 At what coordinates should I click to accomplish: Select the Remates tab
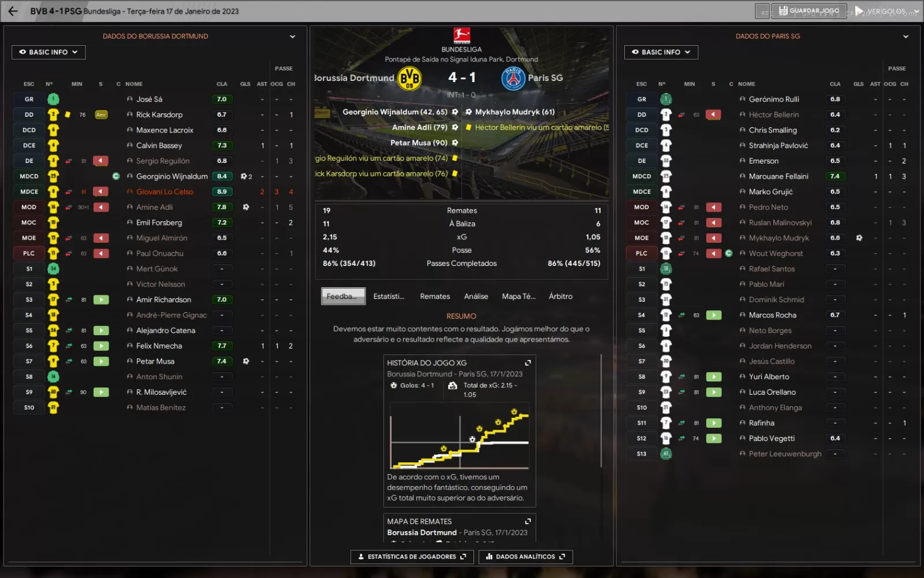435,296
